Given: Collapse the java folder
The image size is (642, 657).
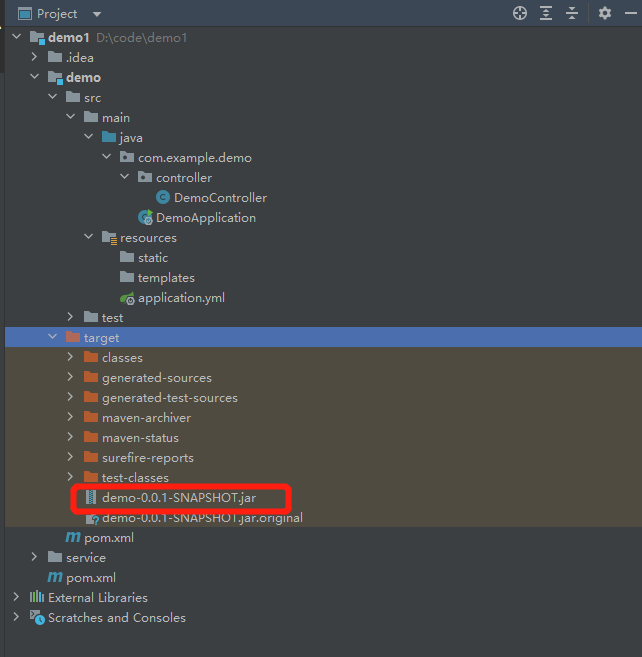Looking at the screenshot, I should click(88, 137).
